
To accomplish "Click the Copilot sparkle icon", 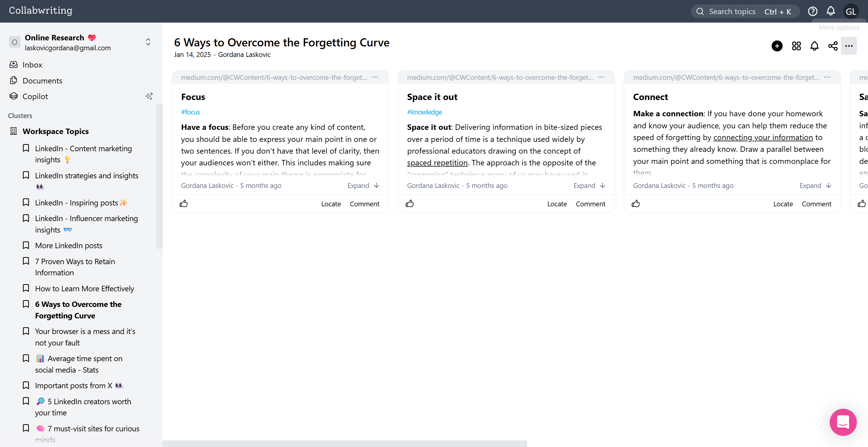I will (x=149, y=96).
